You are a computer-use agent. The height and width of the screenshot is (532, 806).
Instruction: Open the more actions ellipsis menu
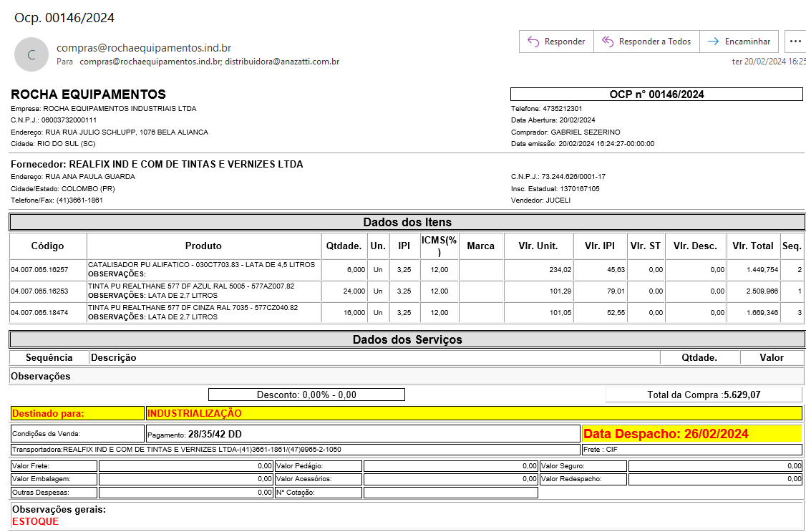(x=795, y=42)
